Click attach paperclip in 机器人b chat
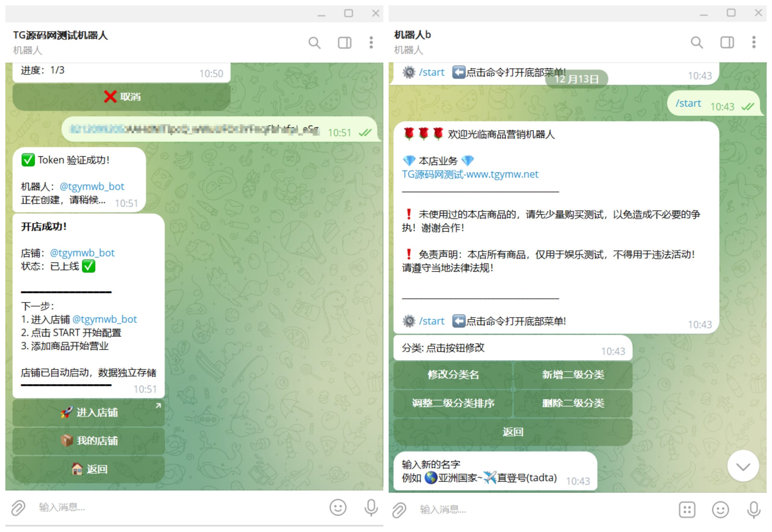The image size is (772, 532). (399, 510)
